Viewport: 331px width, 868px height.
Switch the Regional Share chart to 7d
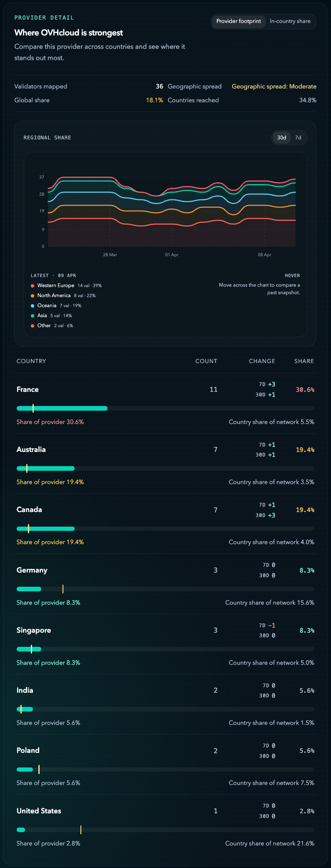pos(297,137)
